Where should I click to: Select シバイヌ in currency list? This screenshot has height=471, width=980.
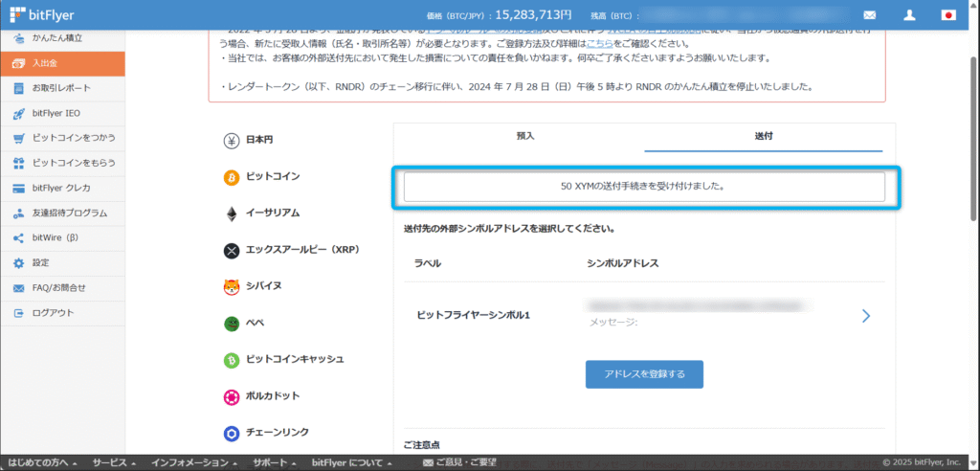tap(263, 286)
